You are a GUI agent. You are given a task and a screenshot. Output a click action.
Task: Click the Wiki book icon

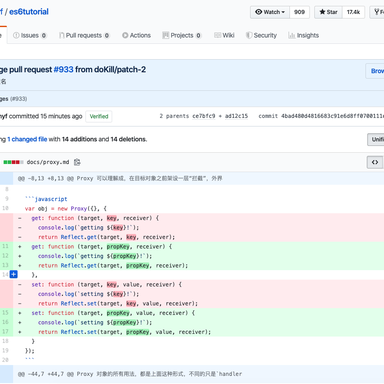click(217, 35)
